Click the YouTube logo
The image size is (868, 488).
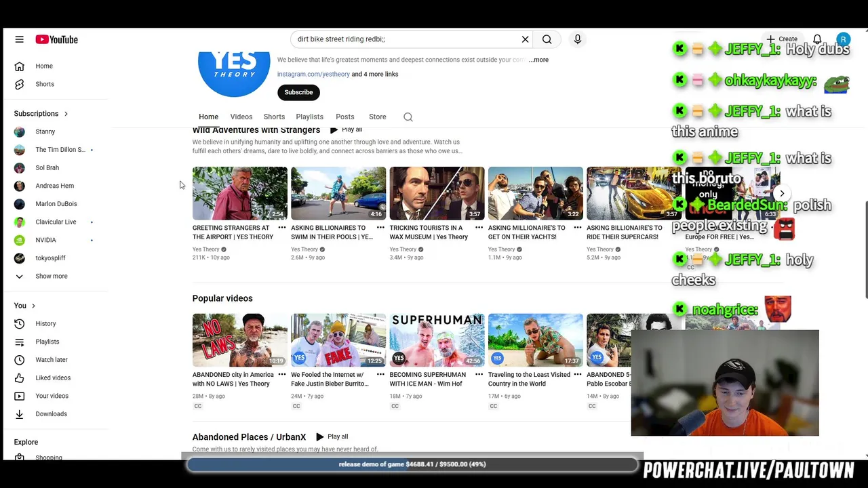pos(57,39)
